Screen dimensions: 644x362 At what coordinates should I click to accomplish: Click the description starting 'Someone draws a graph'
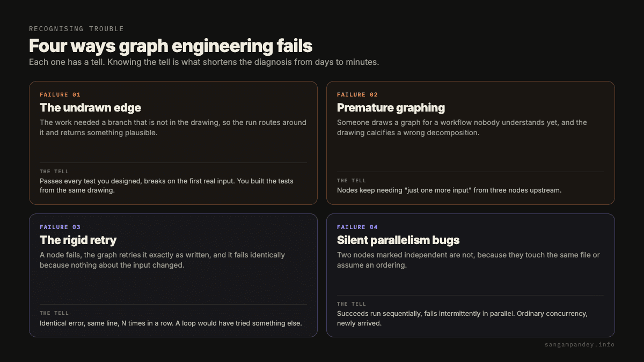pos(462,128)
